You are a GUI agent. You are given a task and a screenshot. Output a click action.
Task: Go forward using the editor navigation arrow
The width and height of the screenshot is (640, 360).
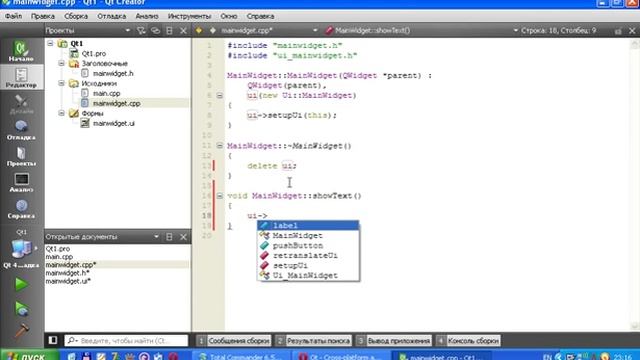213,31
